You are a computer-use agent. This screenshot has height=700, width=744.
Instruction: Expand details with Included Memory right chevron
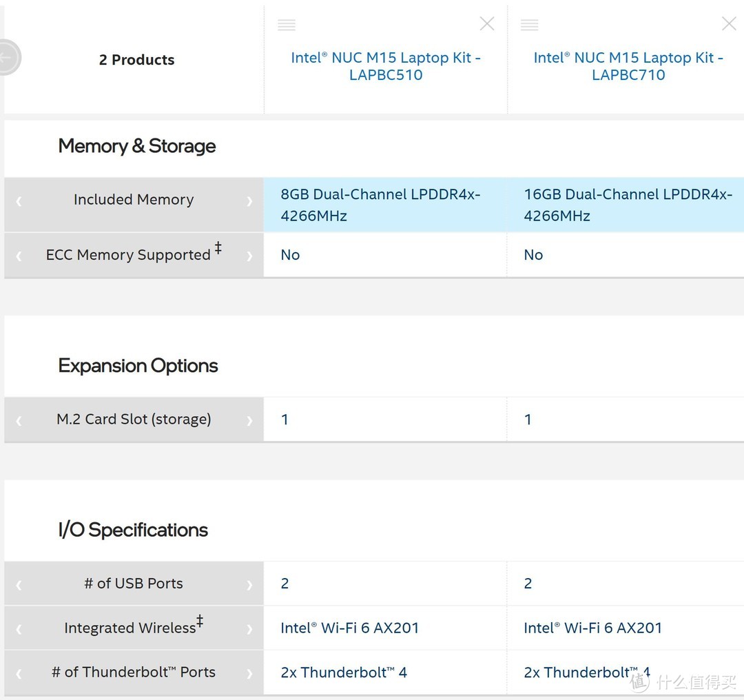coord(249,200)
